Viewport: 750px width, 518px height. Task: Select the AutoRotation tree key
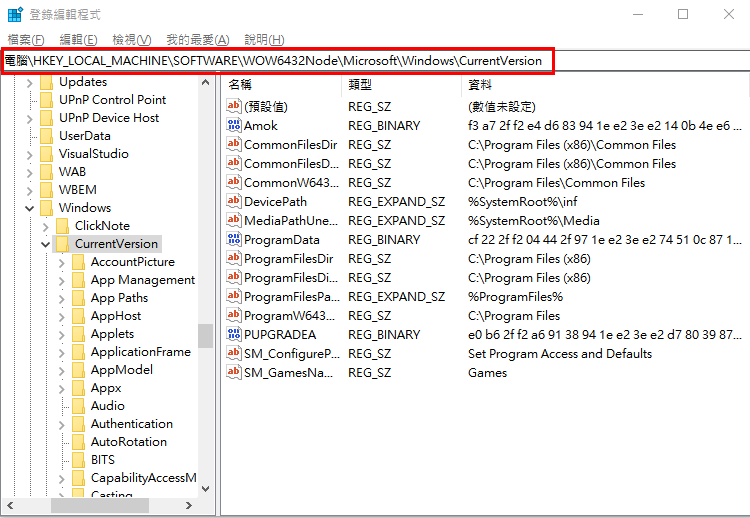(x=129, y=442)
